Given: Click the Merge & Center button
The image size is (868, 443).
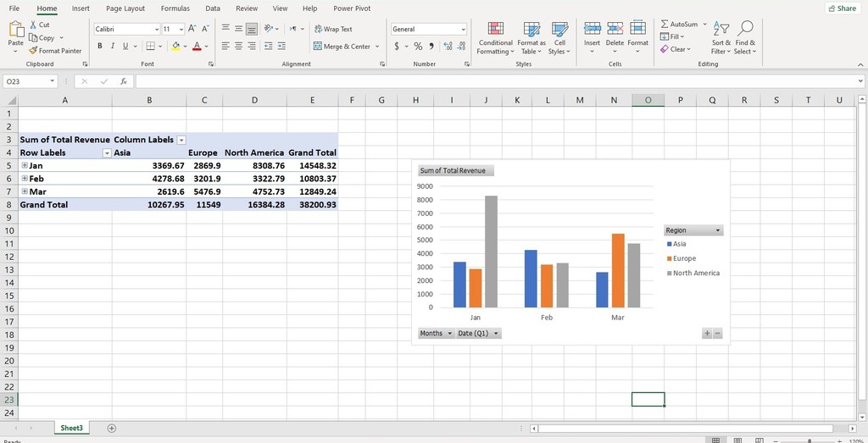Looking at the screenshot, I should (x=347, y=47).
